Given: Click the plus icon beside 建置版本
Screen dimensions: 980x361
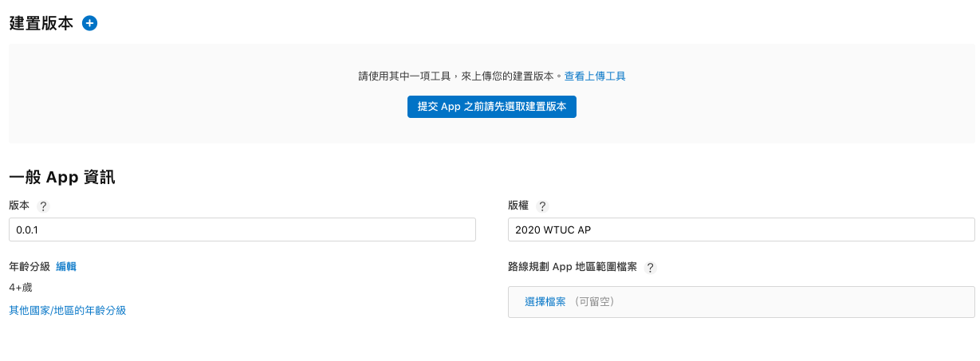Looking at the screenshot, I should tap(90, 24).
